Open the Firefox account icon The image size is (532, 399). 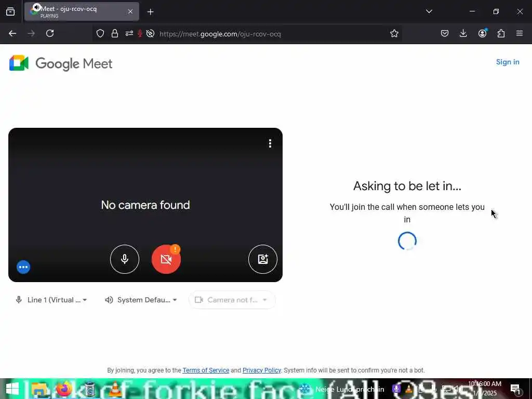pyautogui.click(x=482, y=33)
